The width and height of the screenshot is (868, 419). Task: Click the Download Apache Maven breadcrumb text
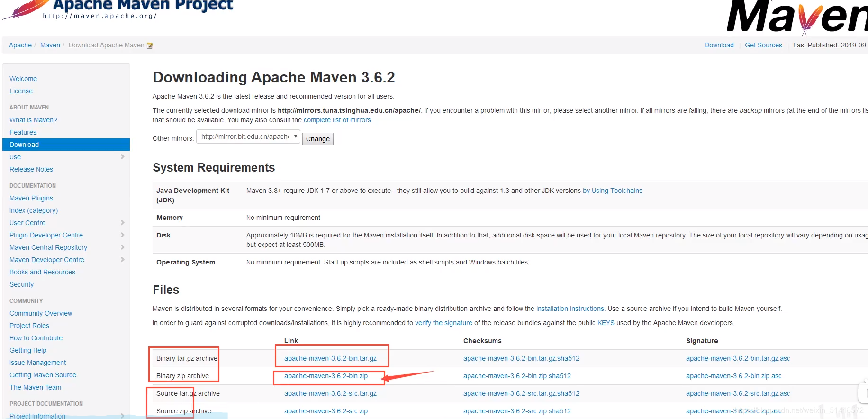(107, 45)
